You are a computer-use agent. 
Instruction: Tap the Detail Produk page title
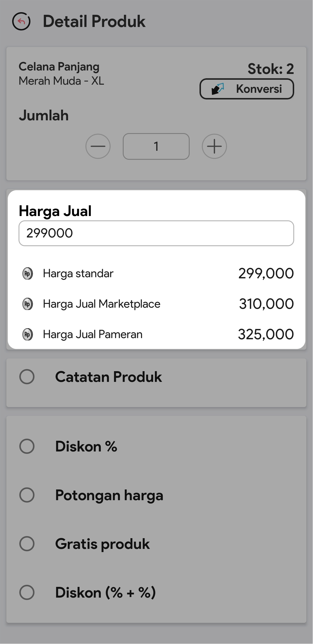[94, 21]
